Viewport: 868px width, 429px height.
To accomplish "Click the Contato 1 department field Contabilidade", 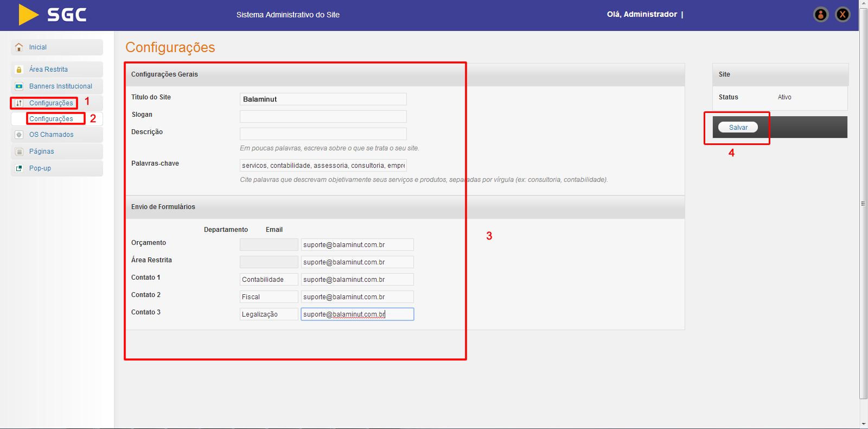I will (x=269, y=280).
